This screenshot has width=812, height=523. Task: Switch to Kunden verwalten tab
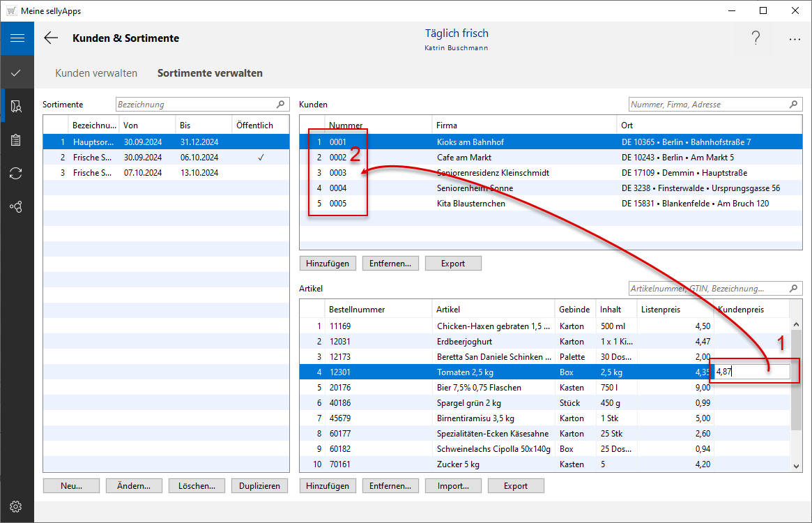point(96,73)
